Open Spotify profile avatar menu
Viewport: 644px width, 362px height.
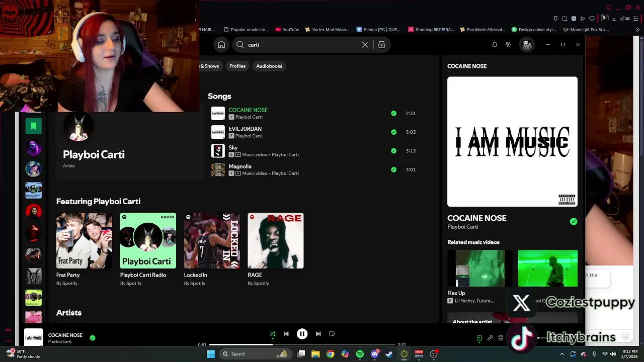click(x=527, y=45)
